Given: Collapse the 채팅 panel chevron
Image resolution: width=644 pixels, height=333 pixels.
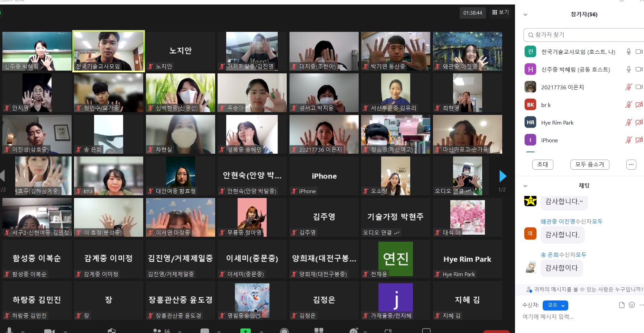Looking at the screenshot, I should tap(525, 186).
